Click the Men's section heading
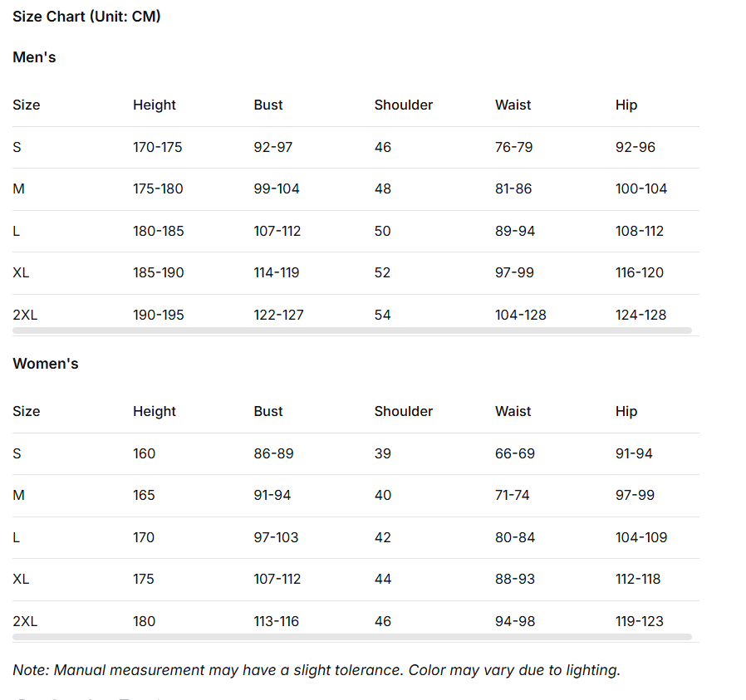The width and height of the screenshot is (746, 700). point(34,57)
